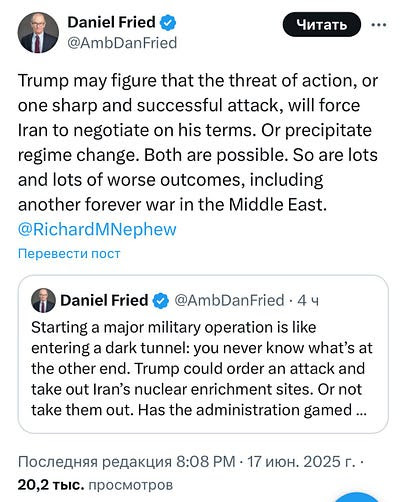Click the small avatar in quoted tweet

(x=43, y=300)
